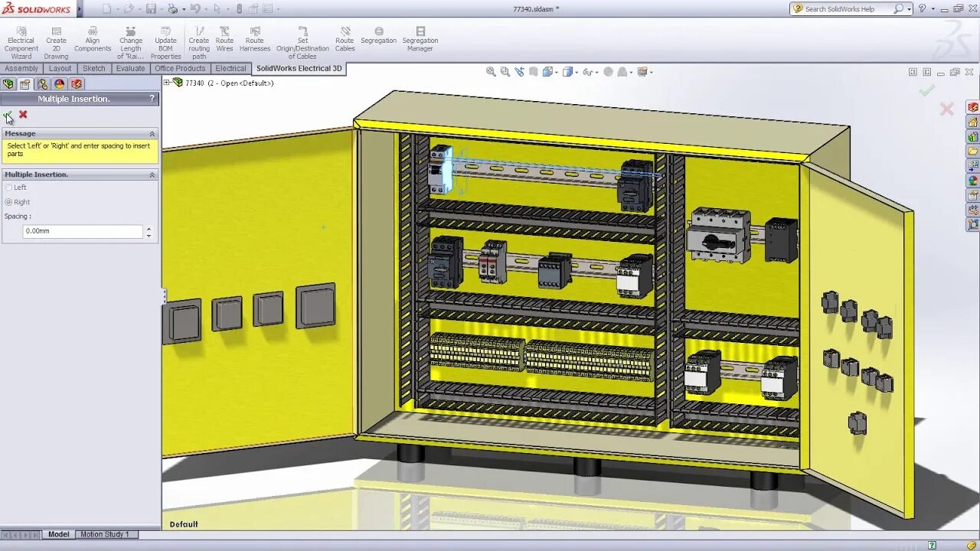Select the SolidWorks Electrical 3D tab

pos(299,69)
